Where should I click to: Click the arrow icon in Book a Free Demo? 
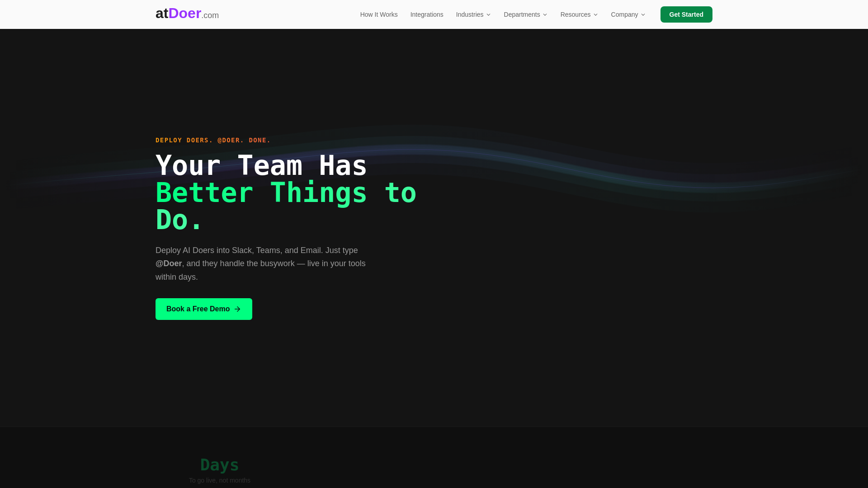237,309
